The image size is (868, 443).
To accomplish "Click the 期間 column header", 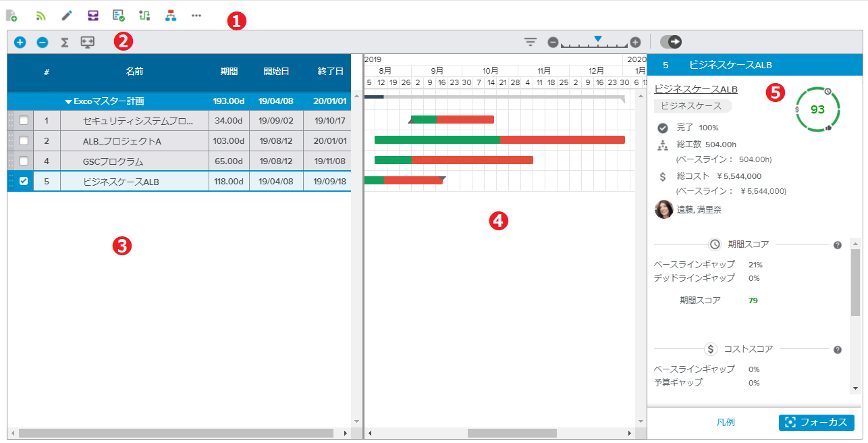I will [229, 72].
